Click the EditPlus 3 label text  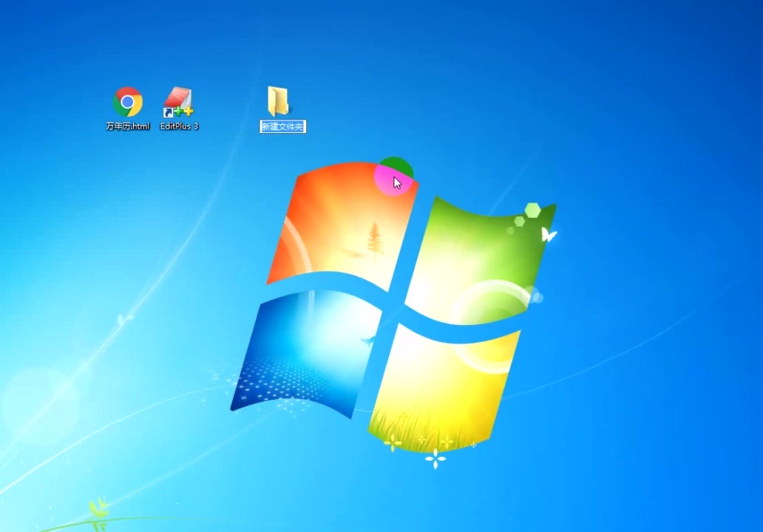(x=179, y=126)
